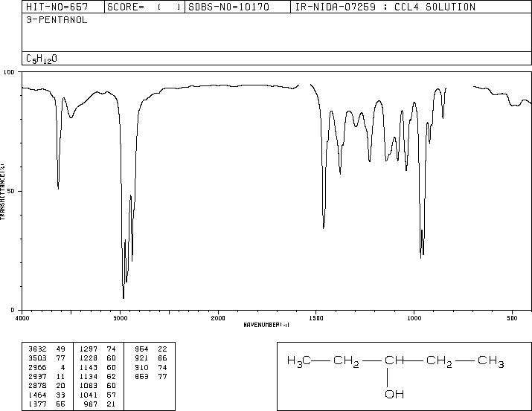Click the 2000 label on wavenumber axis
Screen dimensions: 532x411
coord(218,318)
